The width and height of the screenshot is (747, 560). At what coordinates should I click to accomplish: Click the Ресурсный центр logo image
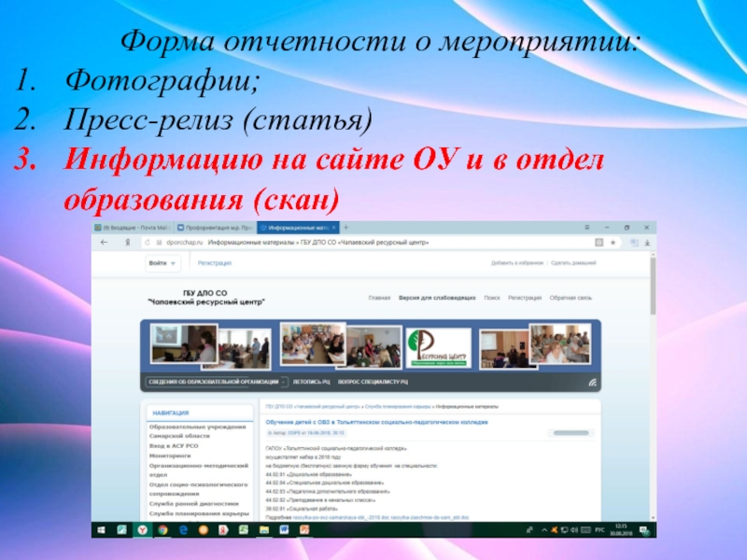coord(438,343)
